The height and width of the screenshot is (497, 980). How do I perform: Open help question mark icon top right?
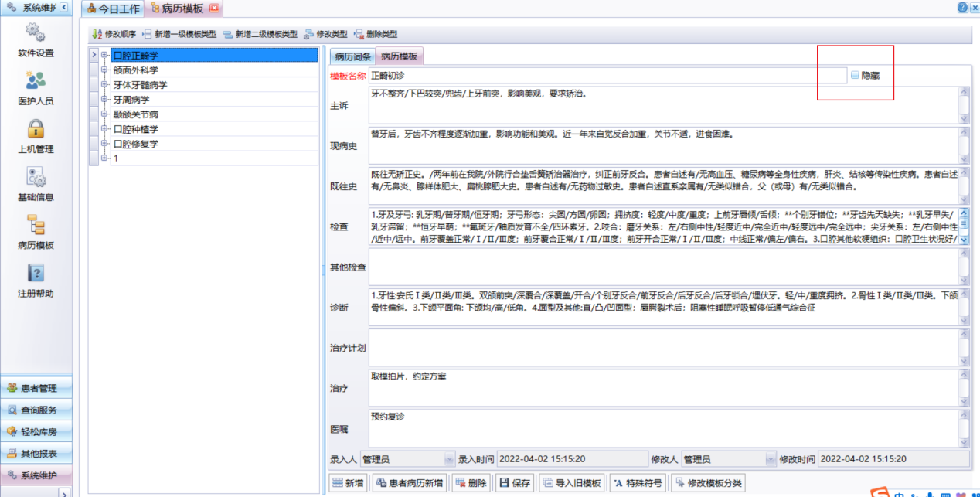tap(962, 7)
